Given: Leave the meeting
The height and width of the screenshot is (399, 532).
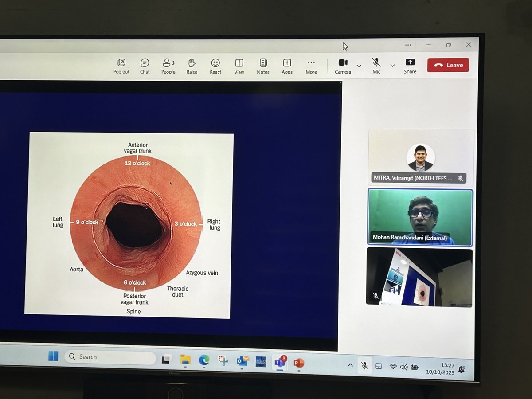Looking at the screenshot, I should point(448,65).
